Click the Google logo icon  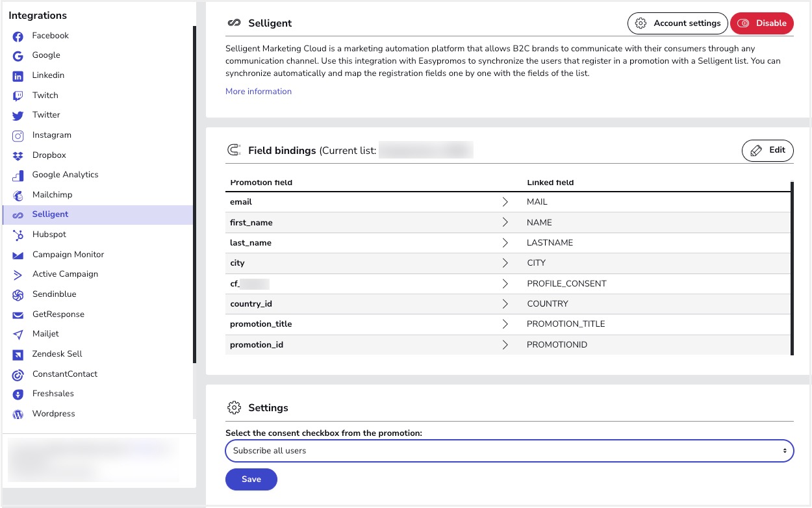(x=18, y=57)
